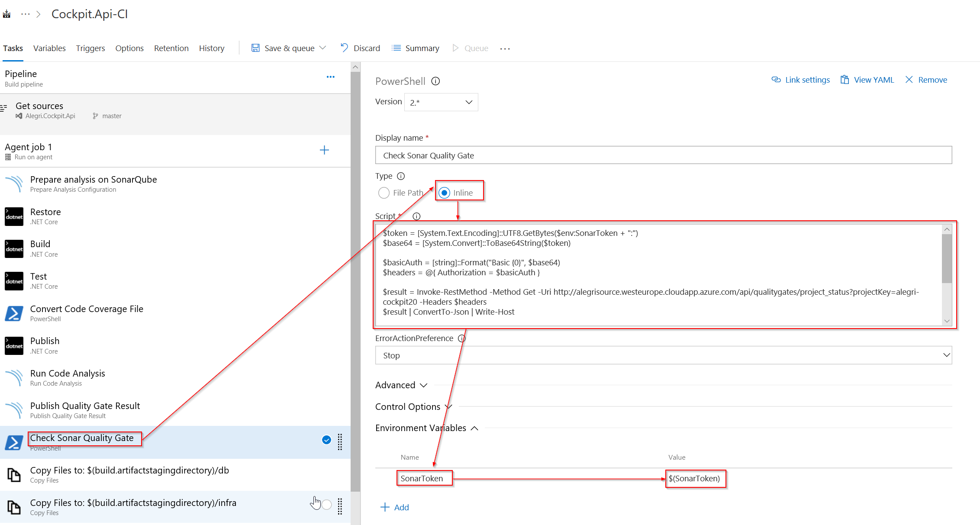Click the PowerShell info icon

pos(435,81)
